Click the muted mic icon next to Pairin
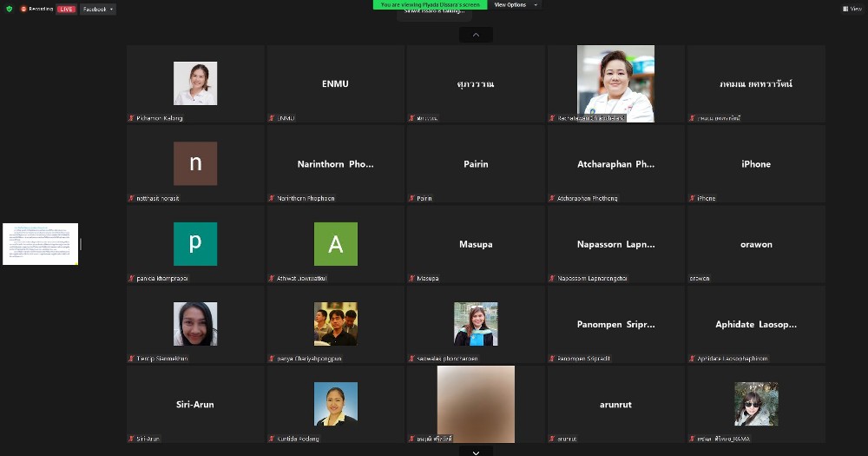 [411, 199]
